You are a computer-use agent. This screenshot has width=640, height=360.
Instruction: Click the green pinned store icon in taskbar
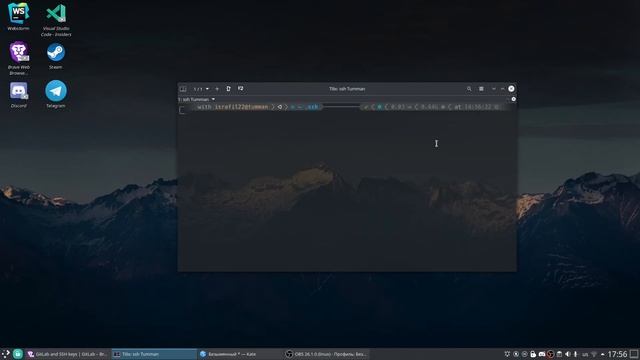(18, 354)
